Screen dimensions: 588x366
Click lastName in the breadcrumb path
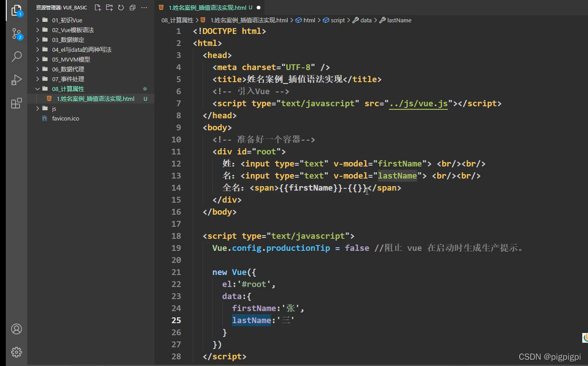[399, 20]
